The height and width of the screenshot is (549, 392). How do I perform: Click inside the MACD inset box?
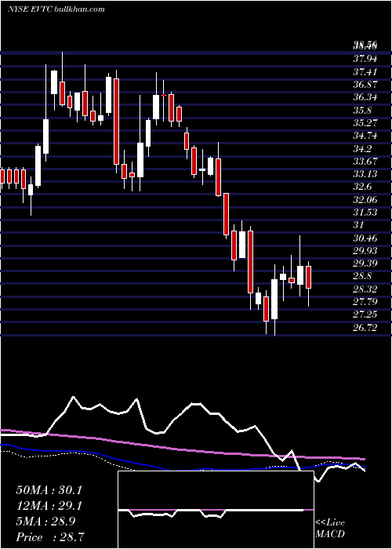[x=216, y=510]
